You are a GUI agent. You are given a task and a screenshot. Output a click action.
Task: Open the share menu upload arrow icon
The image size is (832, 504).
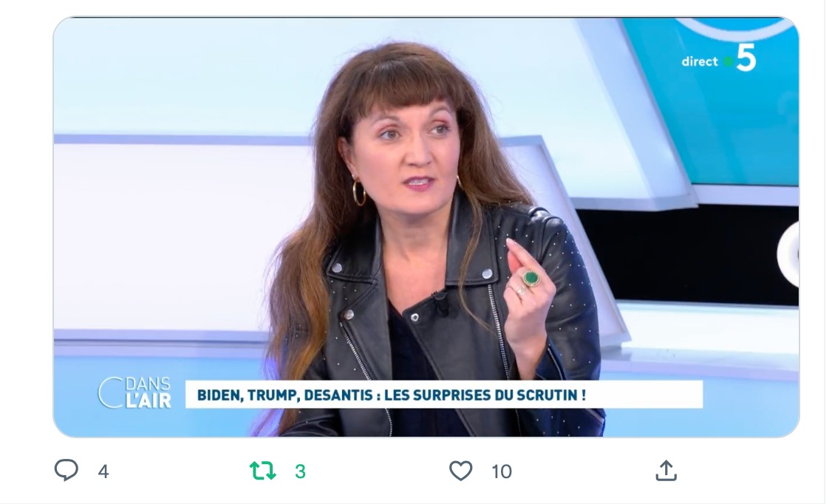666,470
